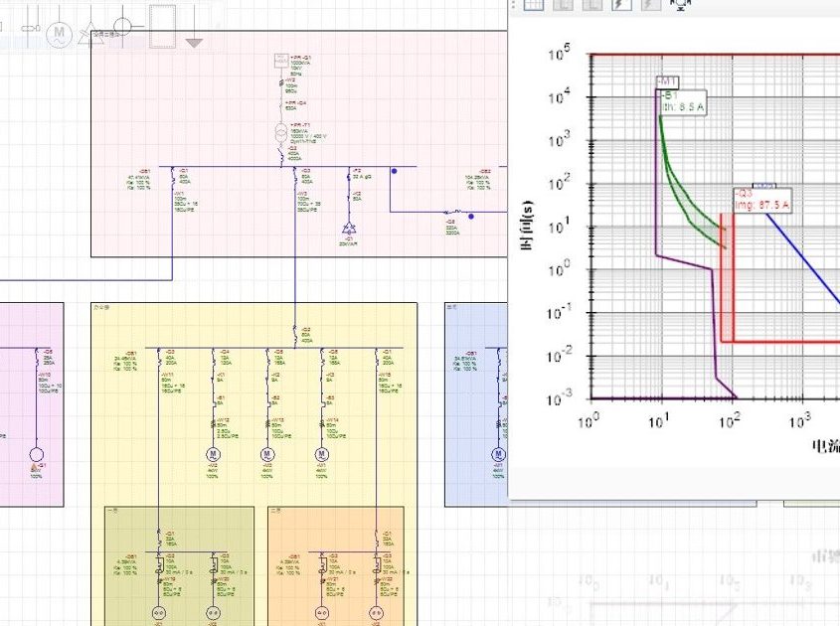Click the -Q3 Img 87.5 A curve label

762,200
